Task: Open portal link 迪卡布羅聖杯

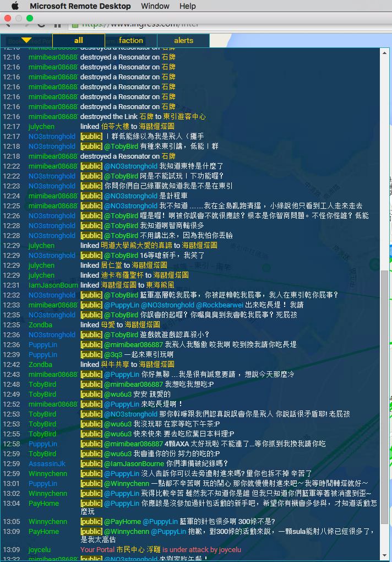Action: [x=122, y=275]
